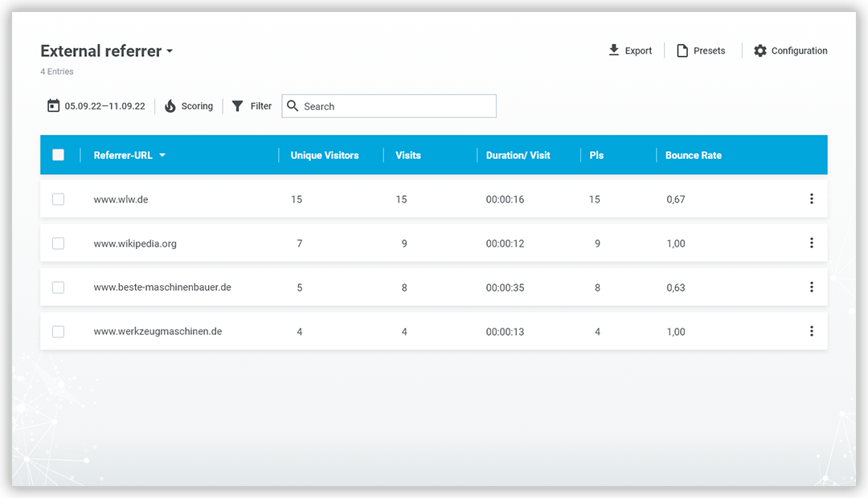The image size is (868, 498).
Task: Open the three-dot menu for www.wlw.de
Action: tap(811, 199)
